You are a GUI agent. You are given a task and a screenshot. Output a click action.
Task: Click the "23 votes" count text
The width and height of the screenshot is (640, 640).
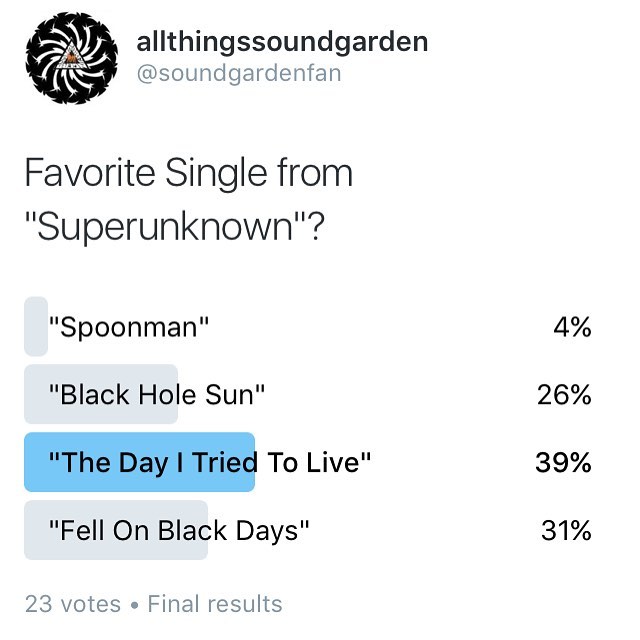73,604
